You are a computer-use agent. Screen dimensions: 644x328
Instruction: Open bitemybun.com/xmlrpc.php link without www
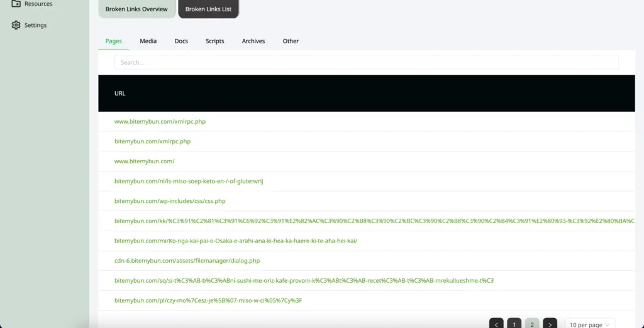coord(152,141)
